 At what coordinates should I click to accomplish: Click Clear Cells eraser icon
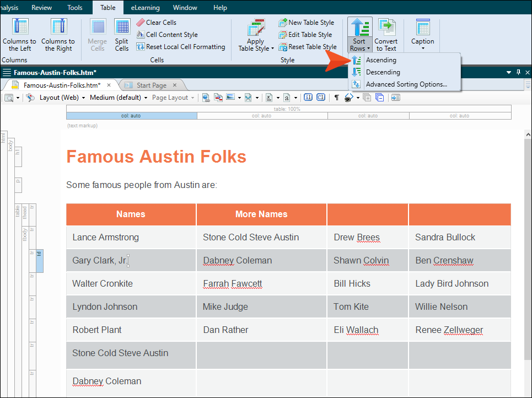[141, 23]
